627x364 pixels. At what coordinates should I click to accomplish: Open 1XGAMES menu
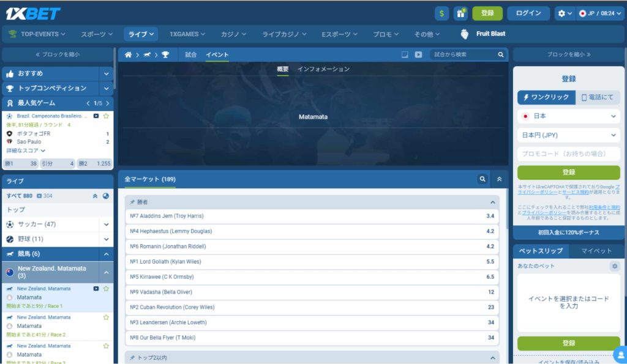187,34
